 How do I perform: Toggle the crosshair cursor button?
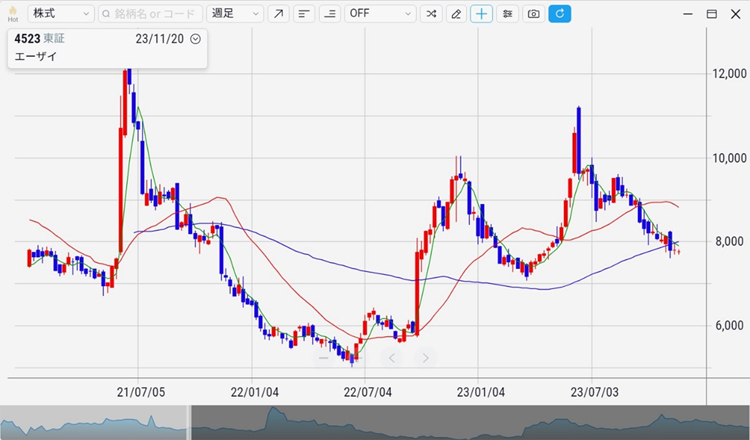(x=482, y=14)
